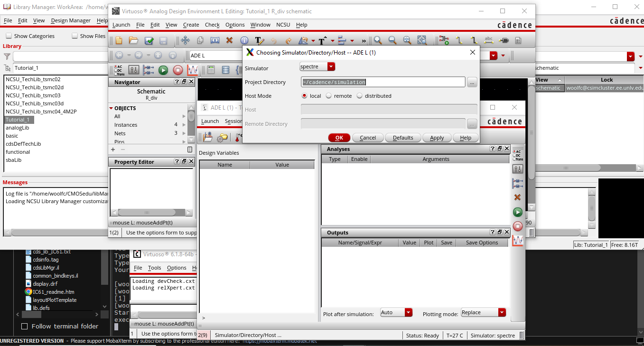Click the Netlist and Run icon in schematic toolbar
644x346 pixels.
click(x=149, y=70)
